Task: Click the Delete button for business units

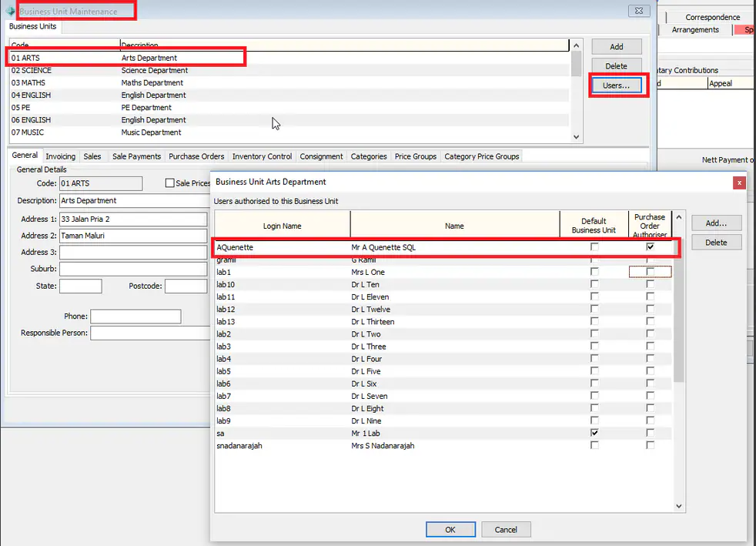Action: tap(616, 66)
